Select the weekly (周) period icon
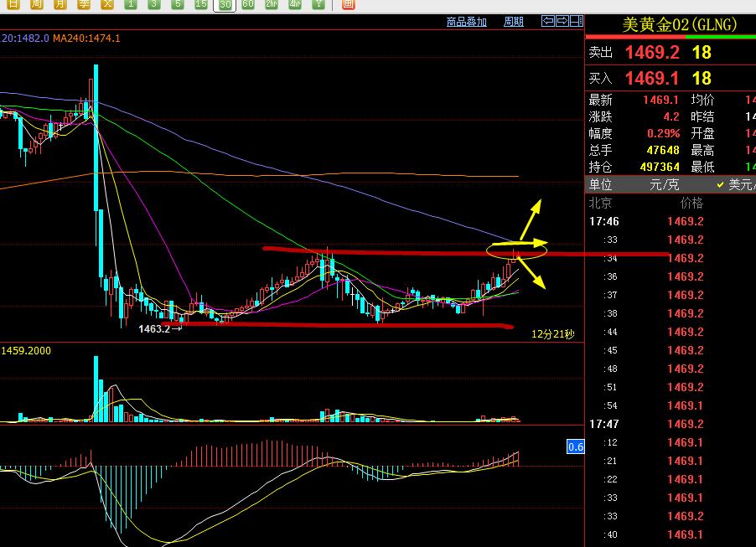Screen dimensions: 756x547 coord(37,4)
